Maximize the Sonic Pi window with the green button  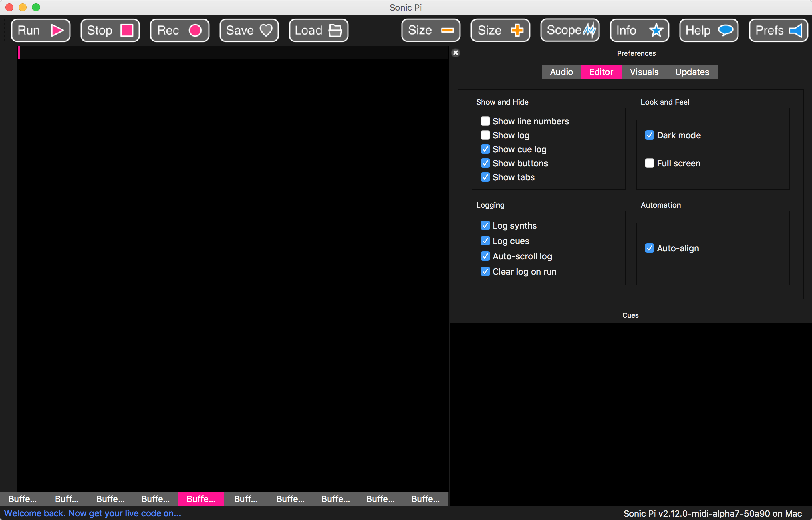pyautogui.click(x=36, y=7)
